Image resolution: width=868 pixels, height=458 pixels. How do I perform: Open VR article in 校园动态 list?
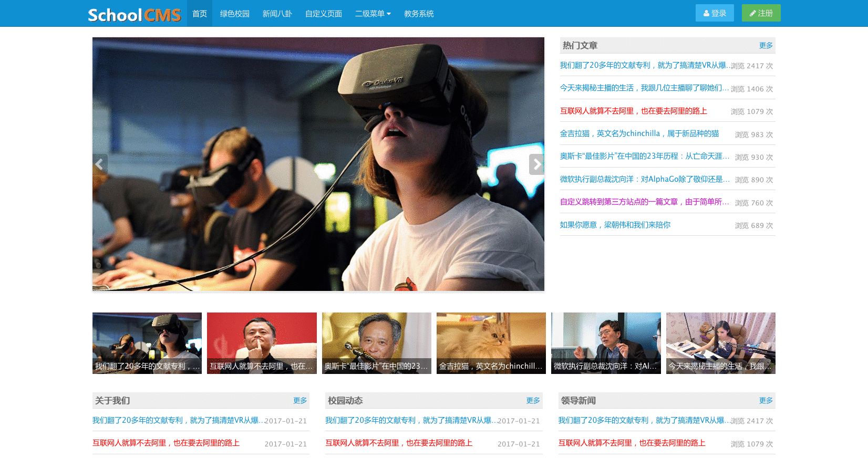411,421
